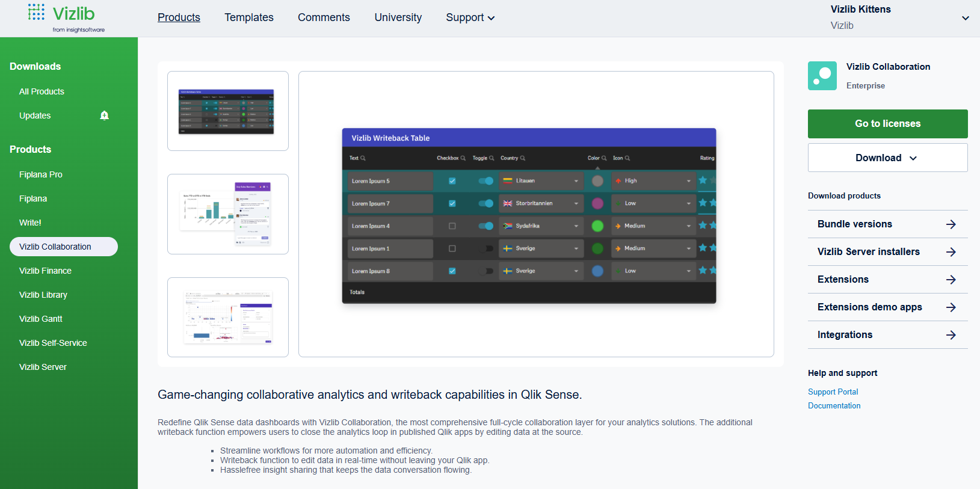Open the Support Portal link
980x489 pixels.
coord(833,392)
